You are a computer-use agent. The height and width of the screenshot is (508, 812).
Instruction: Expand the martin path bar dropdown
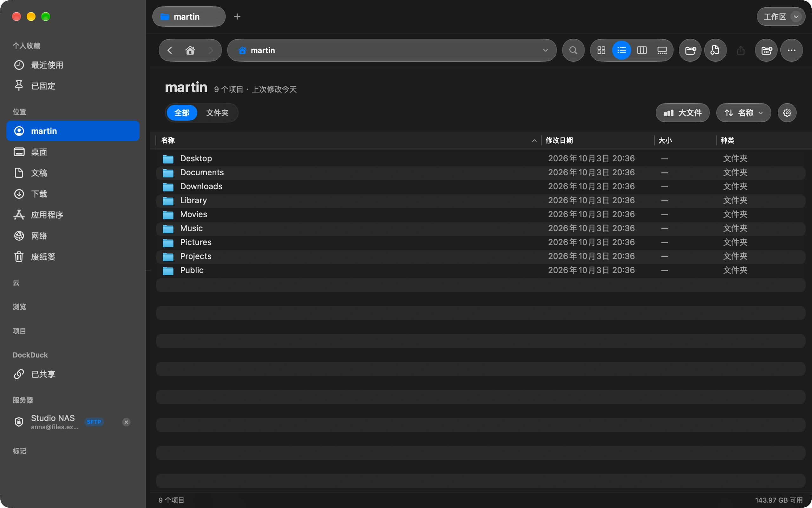coord(545,50)
